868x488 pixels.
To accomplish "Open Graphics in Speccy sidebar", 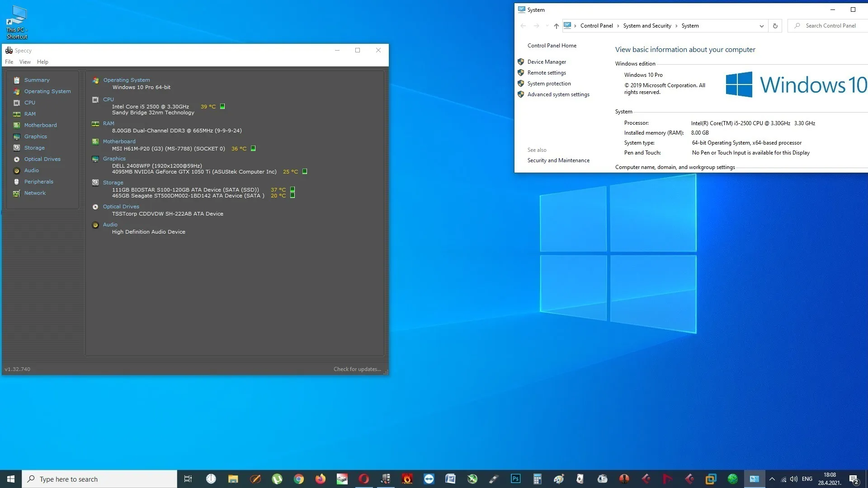I will (x=35, y=136).
